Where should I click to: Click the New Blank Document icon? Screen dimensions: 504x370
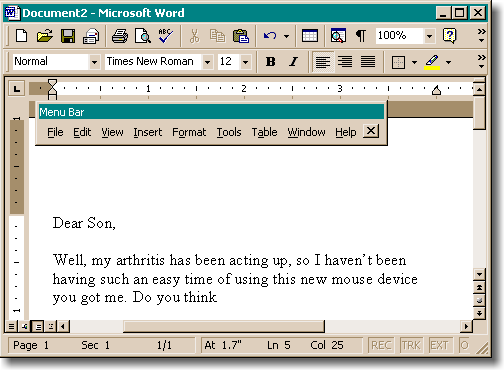[x=22, y=36]
